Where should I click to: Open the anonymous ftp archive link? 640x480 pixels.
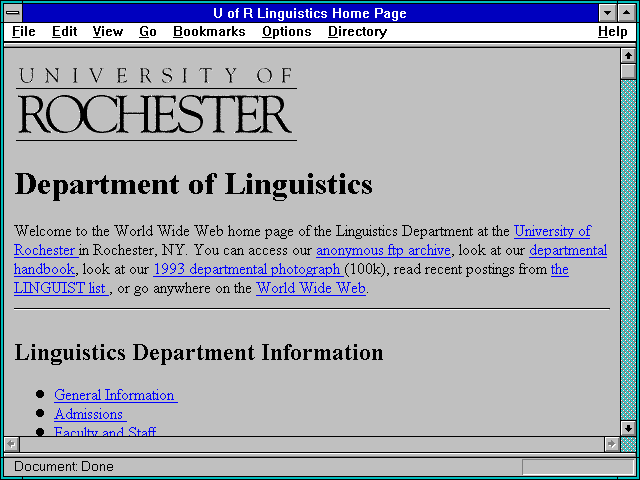pos(383,250)
